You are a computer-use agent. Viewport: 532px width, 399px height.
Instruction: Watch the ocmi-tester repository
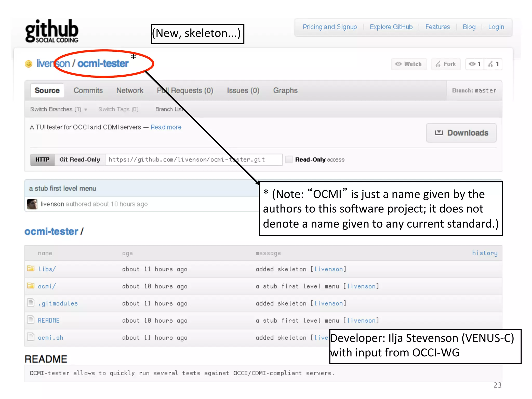coord(409,64)
